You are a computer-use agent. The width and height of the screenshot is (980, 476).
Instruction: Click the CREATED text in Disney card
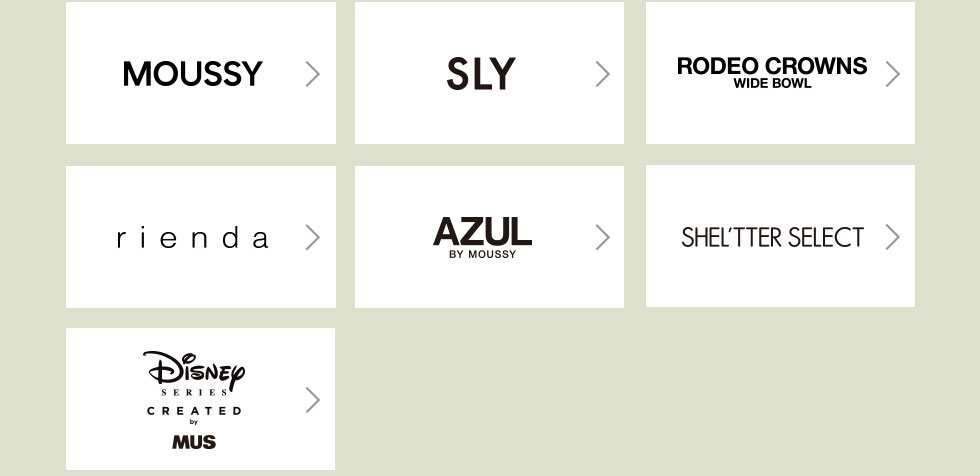(194, 411)
